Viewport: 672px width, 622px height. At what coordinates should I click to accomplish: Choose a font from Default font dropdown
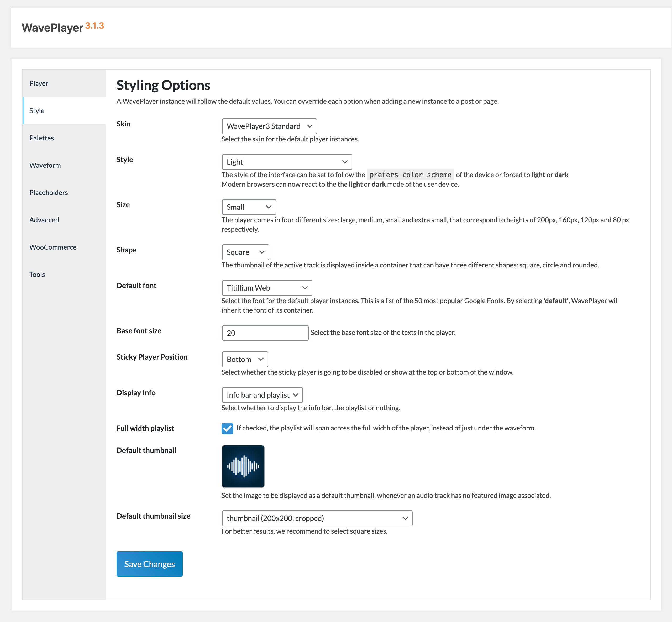(x=267, y=288)
